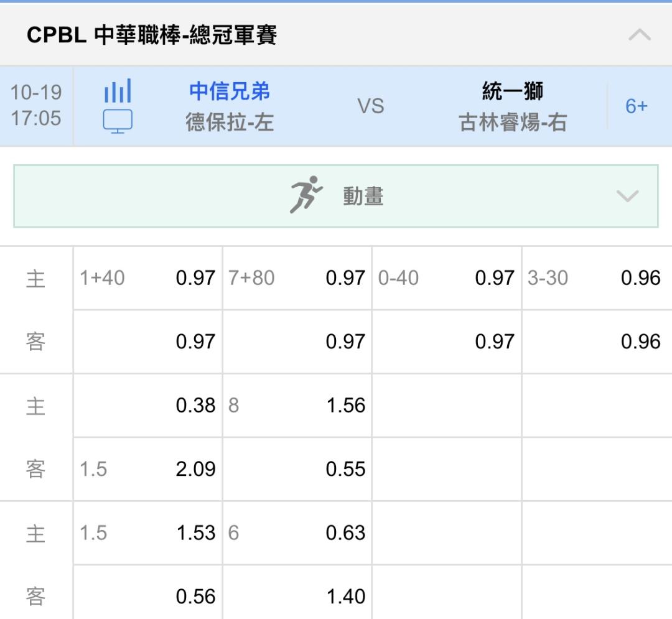The image size is (672, 619).
Task: Select the 統一獅 team name
Action: tap(513, 91)
